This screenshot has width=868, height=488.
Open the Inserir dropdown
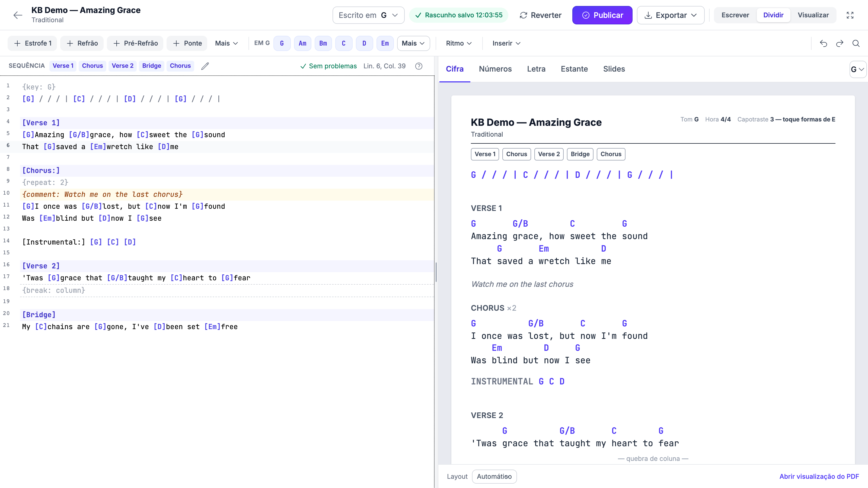(506, 43)
